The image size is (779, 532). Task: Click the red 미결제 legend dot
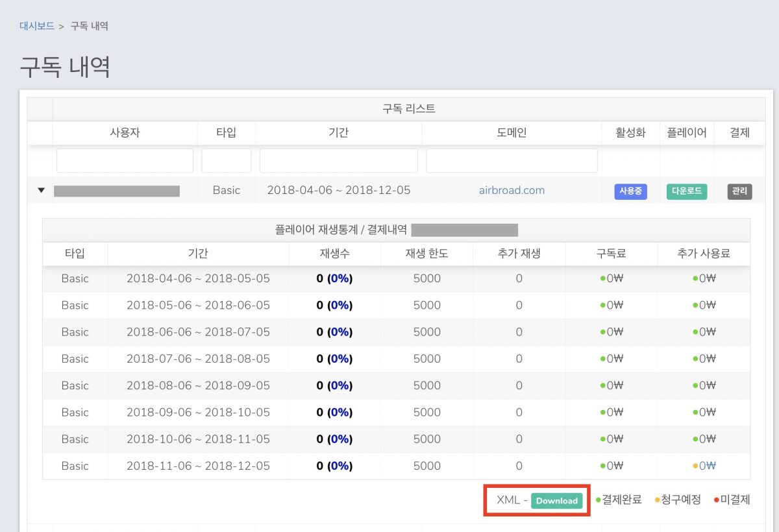(x=716, y=500)
